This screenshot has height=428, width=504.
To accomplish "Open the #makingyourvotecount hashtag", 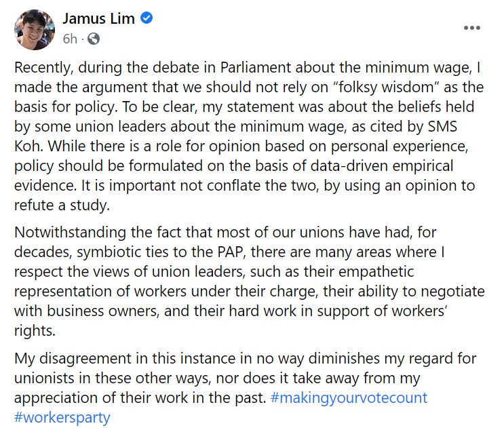I will (x=349, y=397).
